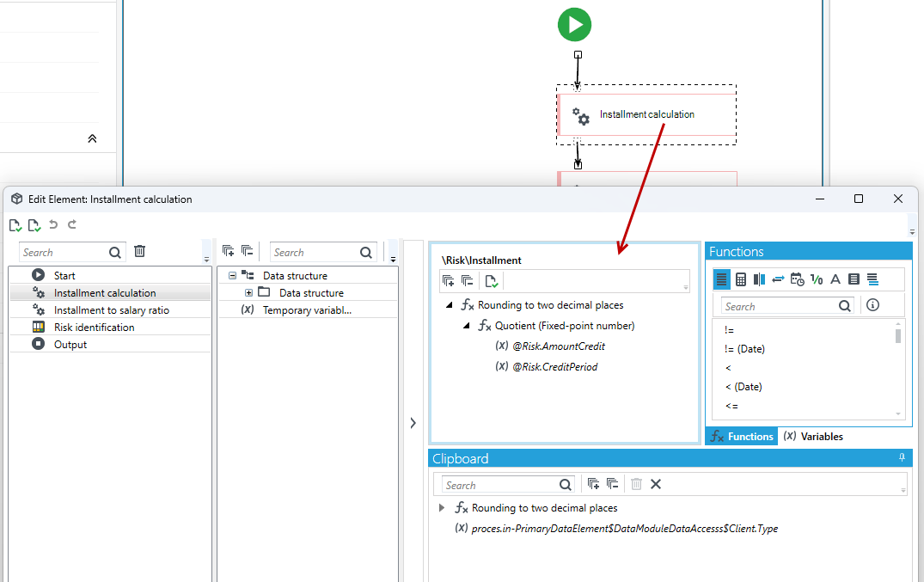Select the green Start node on the diagram

coord(574,25)
